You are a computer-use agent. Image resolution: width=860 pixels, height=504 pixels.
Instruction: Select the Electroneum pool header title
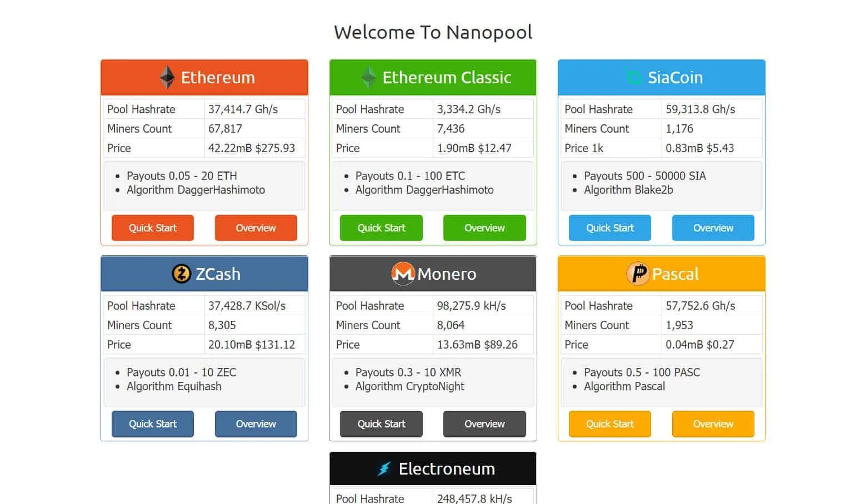(447, 469)
